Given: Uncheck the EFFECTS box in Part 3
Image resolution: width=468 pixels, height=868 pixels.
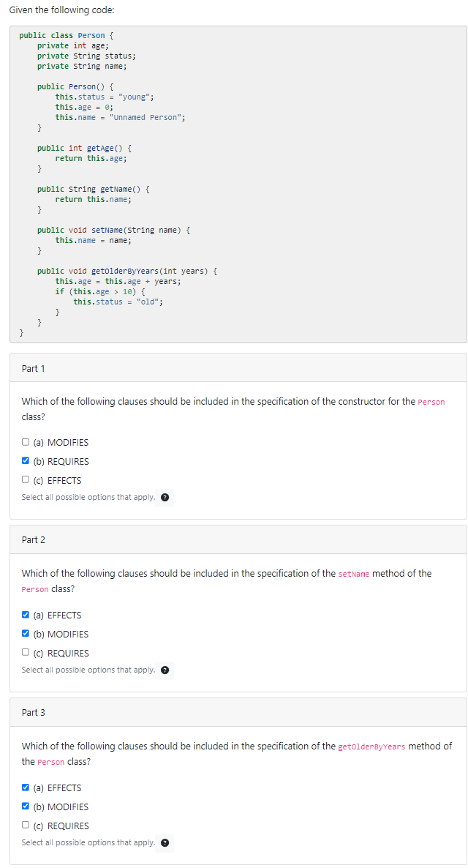Looking at the screenshot, I should click(x=25, y=787).
